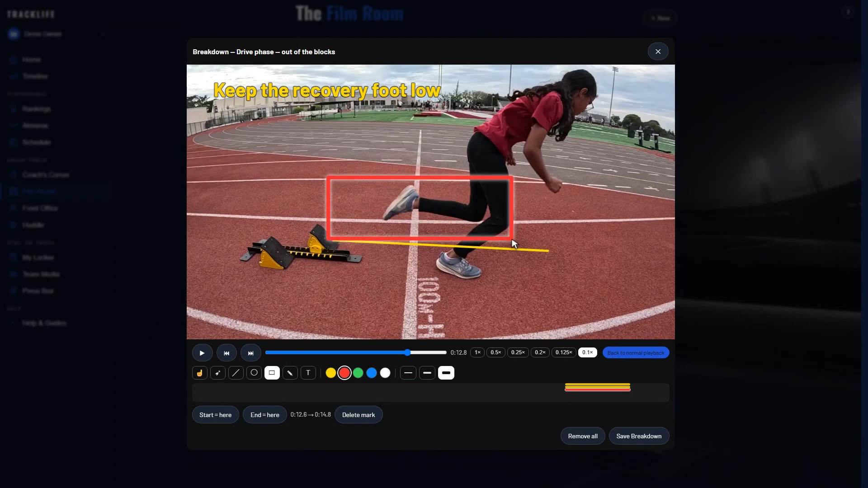Pick the yellow color swatch
This screenshot has height=488, width=868.
coord(331,373)
